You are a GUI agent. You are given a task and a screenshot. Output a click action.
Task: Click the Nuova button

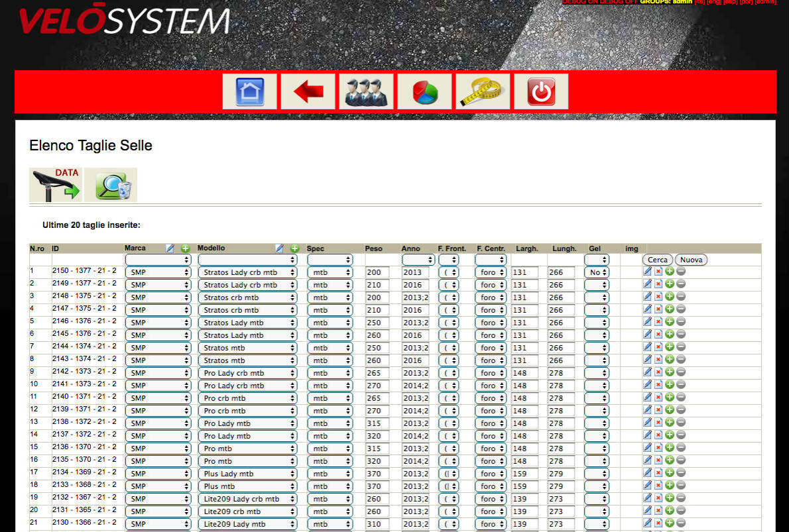(691, 260)
